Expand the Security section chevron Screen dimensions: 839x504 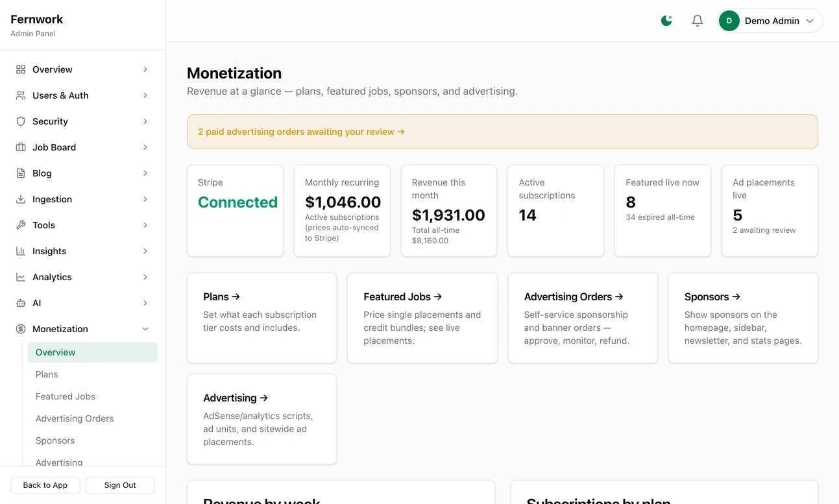(x=145, y=121)
